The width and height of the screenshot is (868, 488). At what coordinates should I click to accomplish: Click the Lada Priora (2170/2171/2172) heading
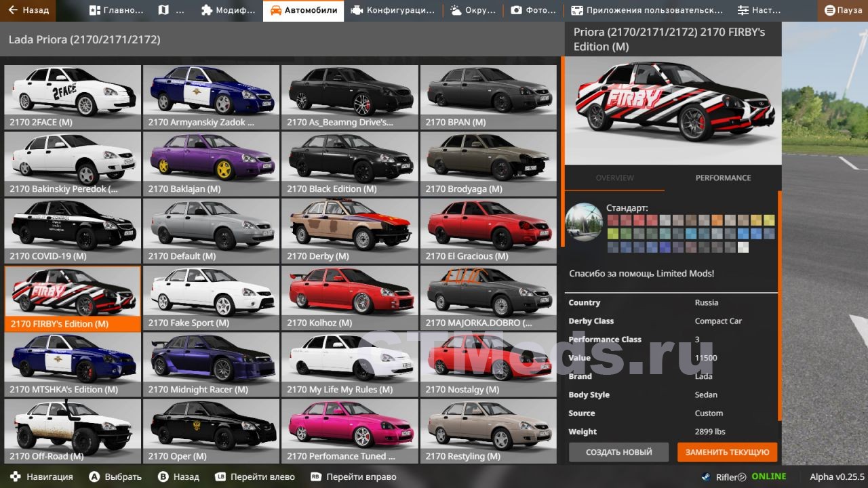point(84,39)
